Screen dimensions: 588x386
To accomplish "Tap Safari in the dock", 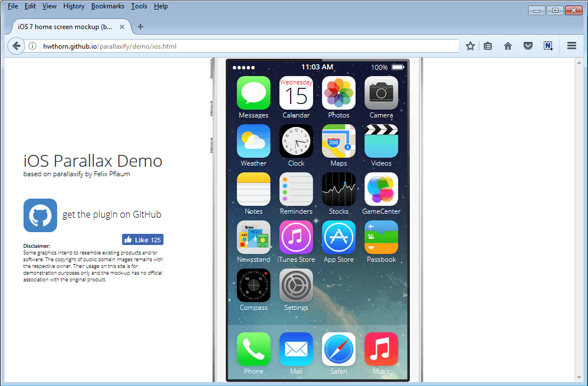I will click(339, 348).
